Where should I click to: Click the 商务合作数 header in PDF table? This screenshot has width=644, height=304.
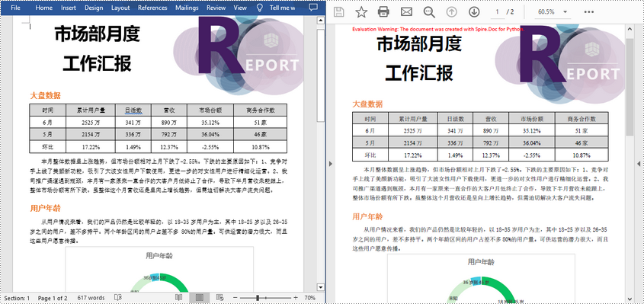point(582,118)
